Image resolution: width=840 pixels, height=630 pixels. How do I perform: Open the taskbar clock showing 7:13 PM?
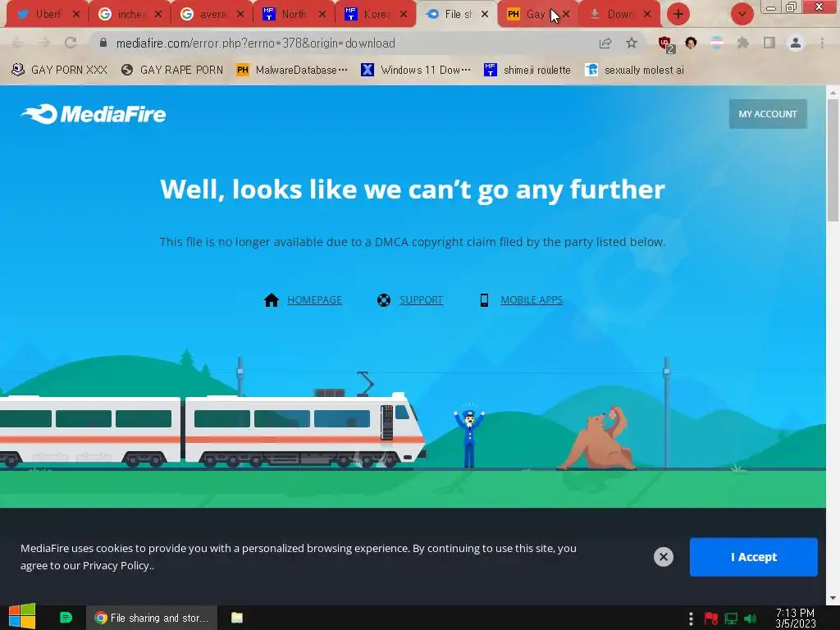coord(796,619)
